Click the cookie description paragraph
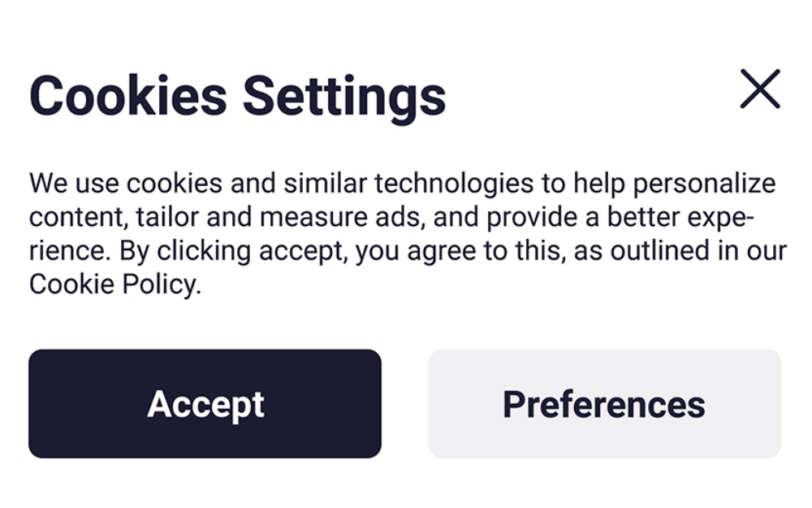 (406, 234)
